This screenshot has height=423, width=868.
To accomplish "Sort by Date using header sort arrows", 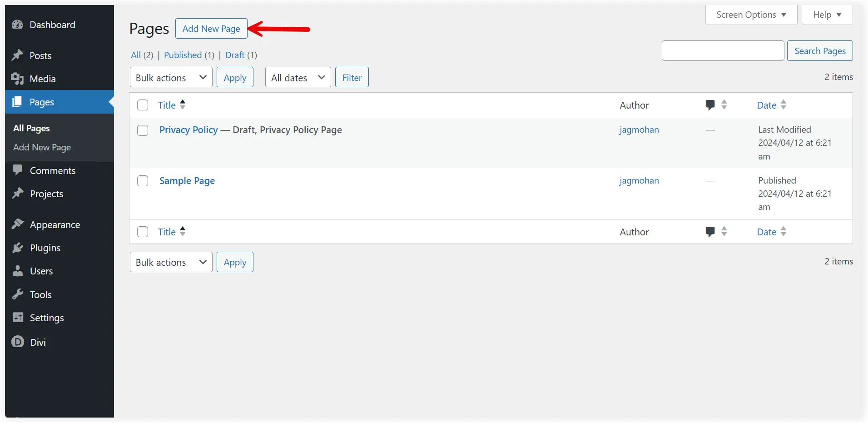I will (x=783, y=105).
